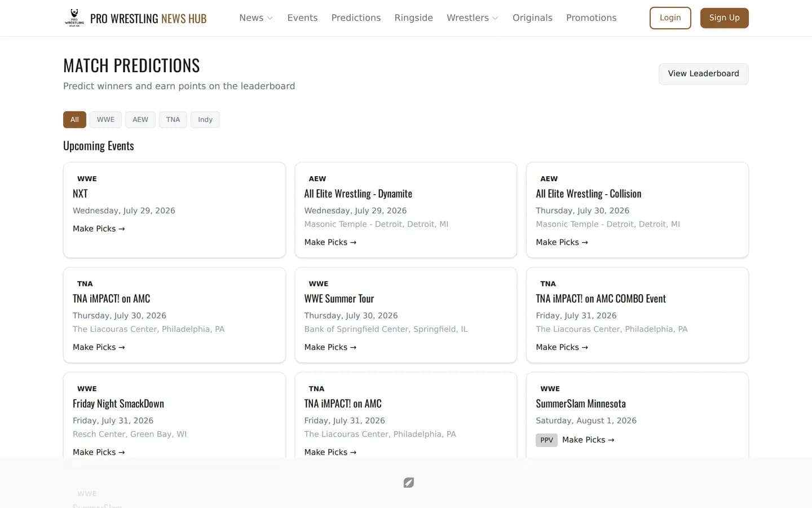This screenshot has height=508, width=812.
Task: Click Bank of Springfield Center venue text
Action: tap(386, 329)
